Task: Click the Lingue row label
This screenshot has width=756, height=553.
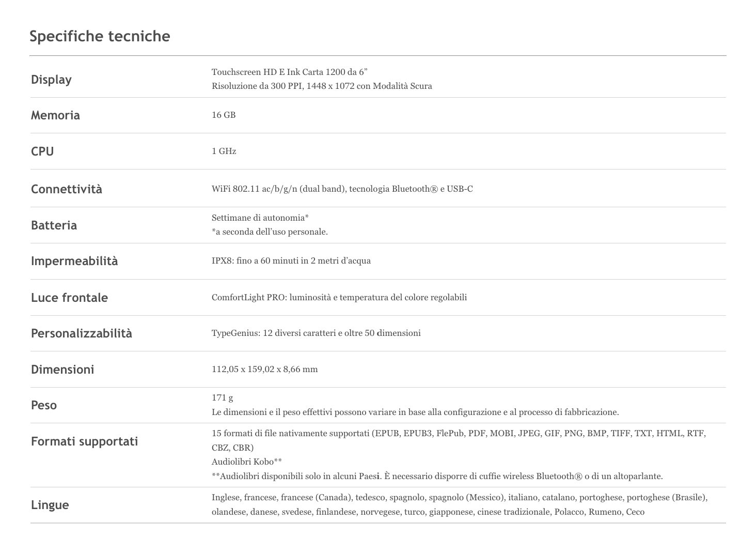Action: click(50, 505)
